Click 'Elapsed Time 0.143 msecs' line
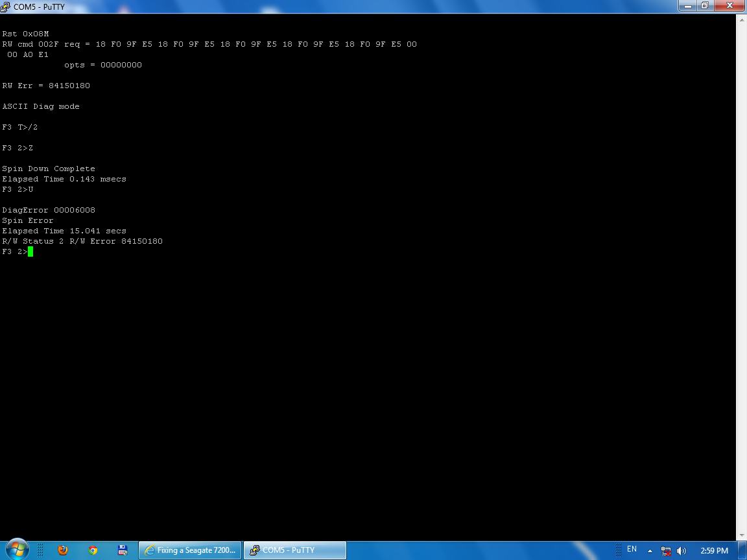 (64, 179)
